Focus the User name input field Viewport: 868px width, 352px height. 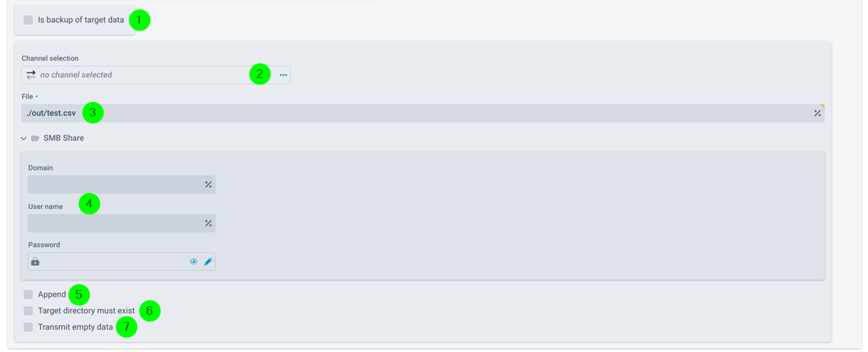[121, 223]
